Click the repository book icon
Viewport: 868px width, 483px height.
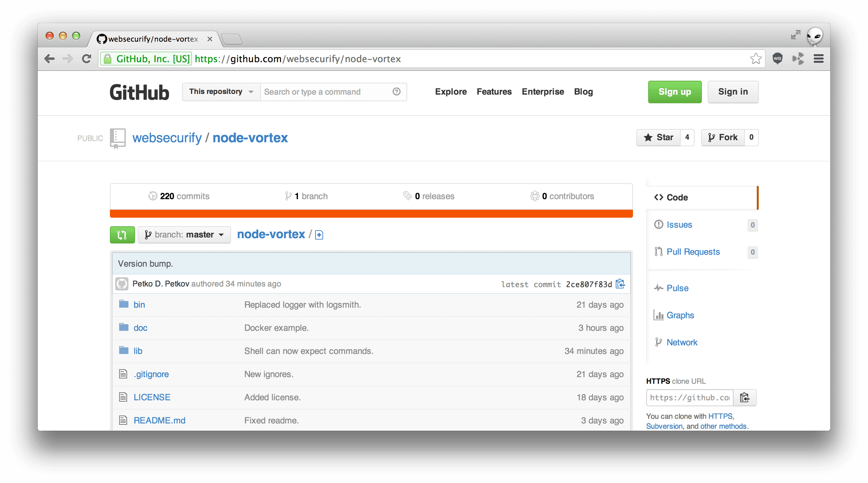pyautogui.click(x=118, y=138)
